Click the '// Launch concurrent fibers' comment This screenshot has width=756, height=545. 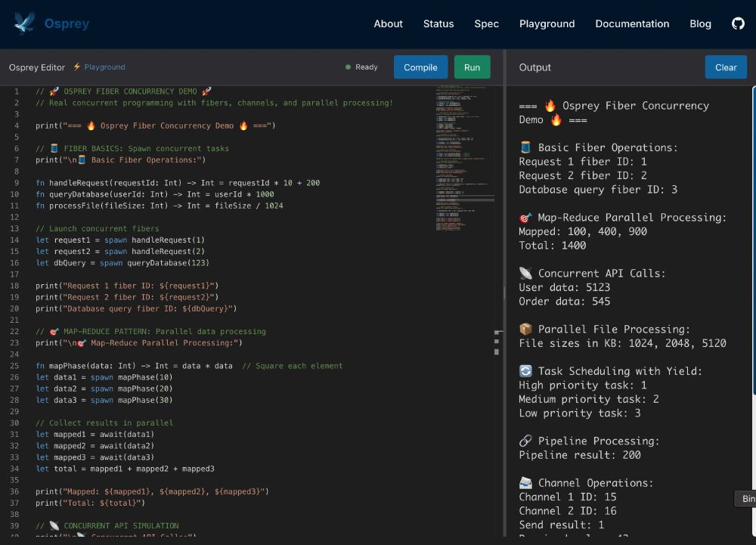tap(97, 228)
